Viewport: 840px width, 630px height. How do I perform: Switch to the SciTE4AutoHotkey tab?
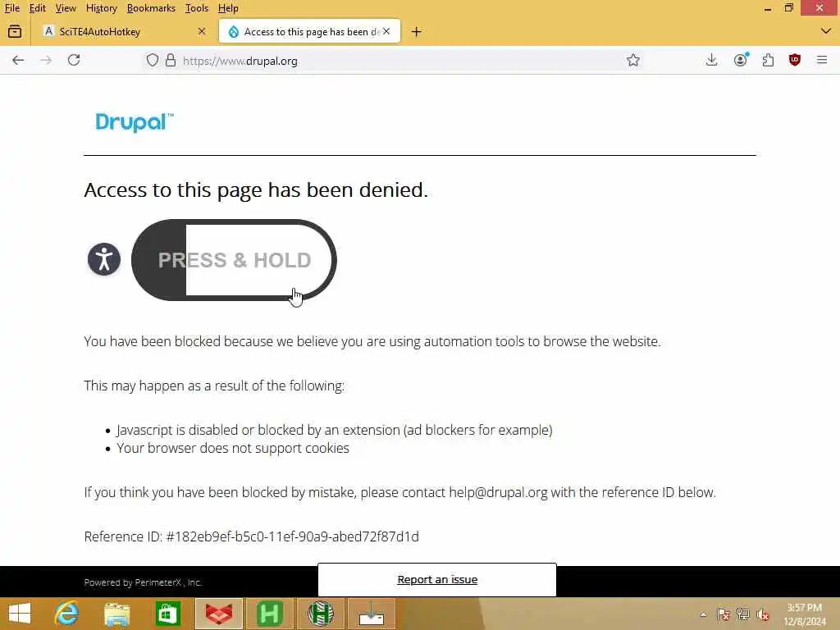coord(125,32)
